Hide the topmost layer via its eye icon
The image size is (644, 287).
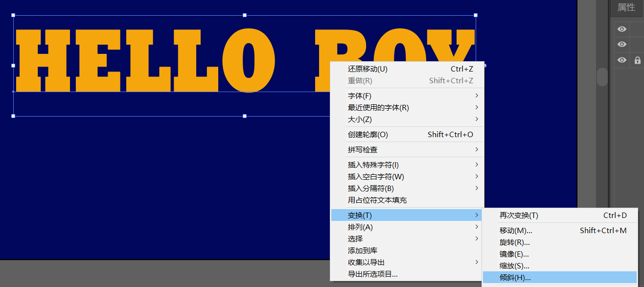click(x=622, y=29)
